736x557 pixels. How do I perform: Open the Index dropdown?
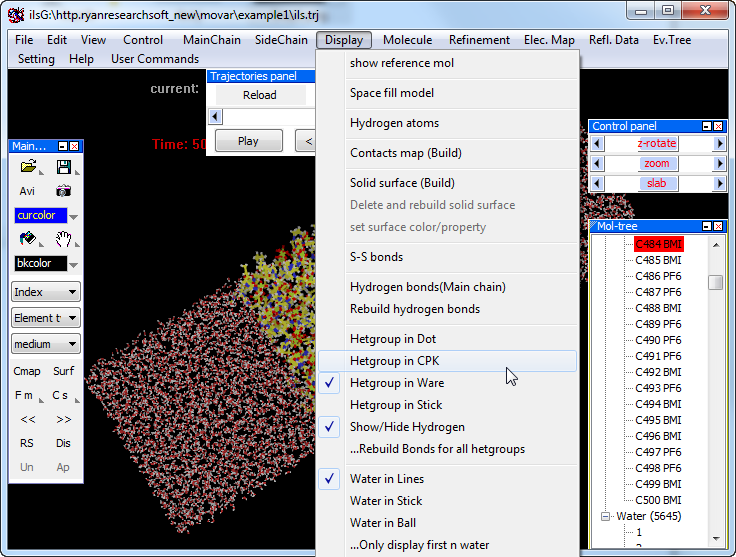46,292
